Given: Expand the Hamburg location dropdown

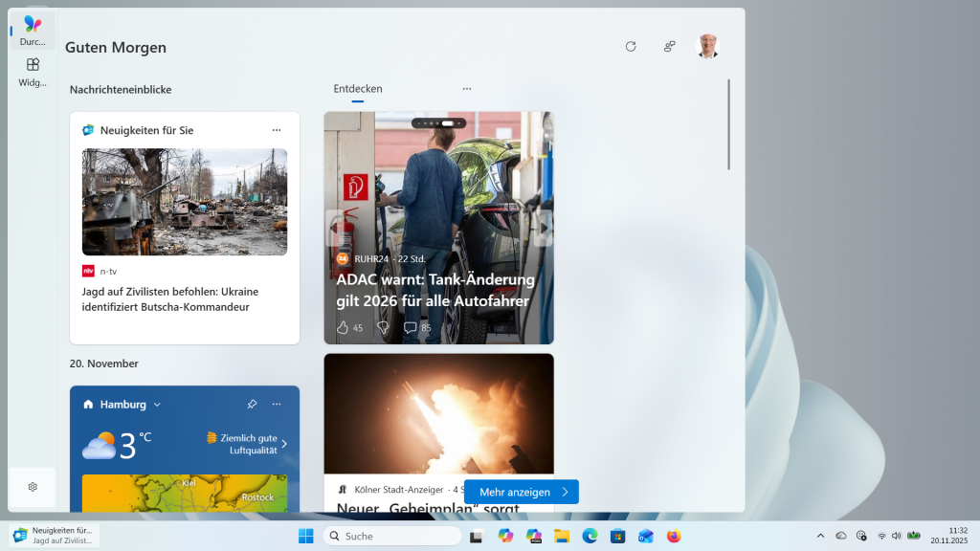Looking at the screenshot, I should [x=157, y=405].
